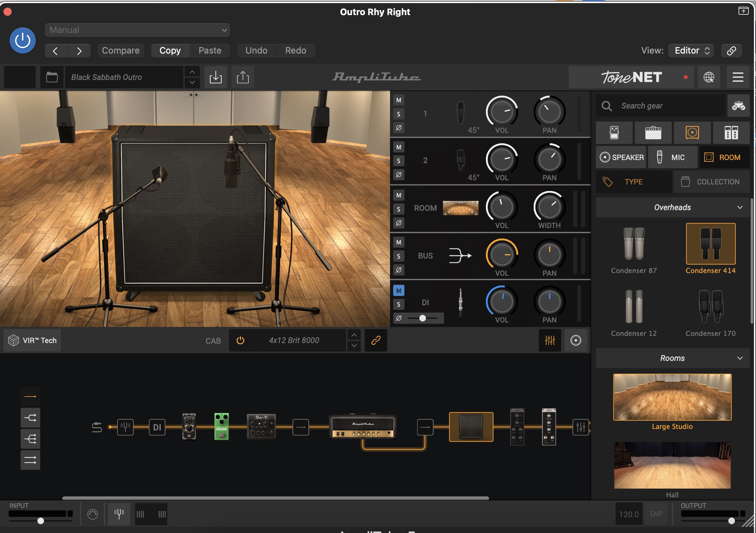
Task: Click the Compare button
Action: pyautogui.click(x=121, y=50)
